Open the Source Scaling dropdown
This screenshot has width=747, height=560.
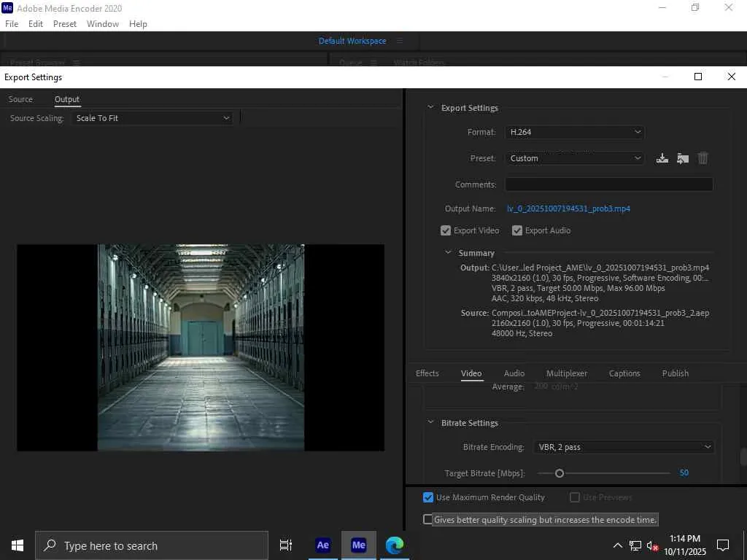[152, 118]
